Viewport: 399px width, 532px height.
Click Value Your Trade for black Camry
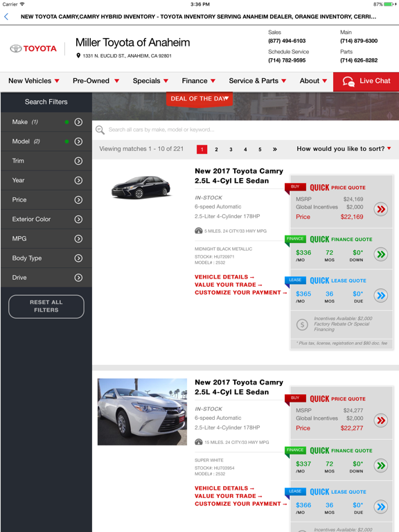click(229, 285)
